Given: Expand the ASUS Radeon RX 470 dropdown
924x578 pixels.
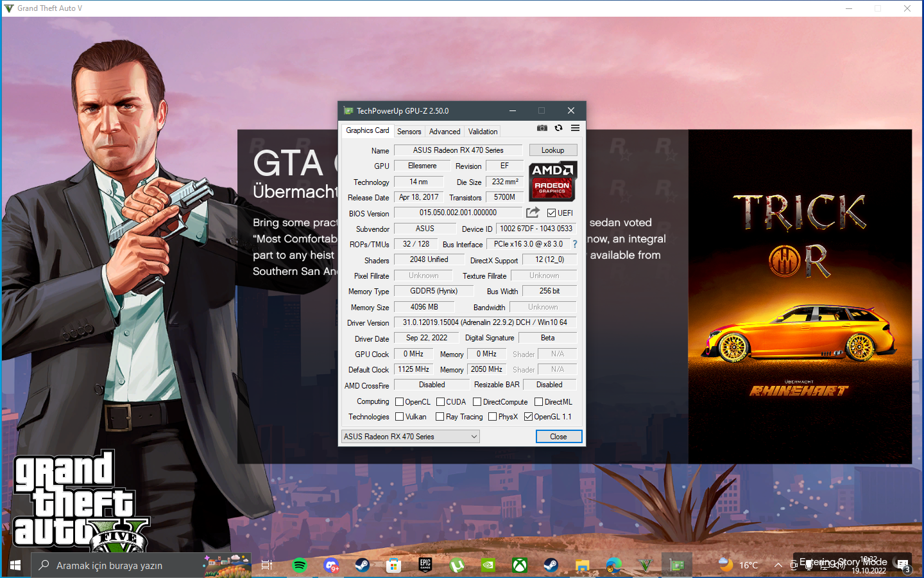Looking at the screenshot, I should [411, 437].
